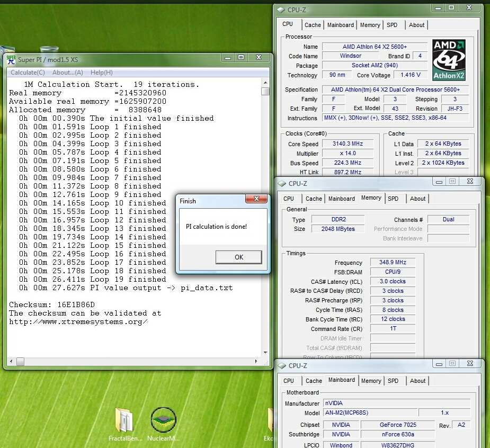Click the middle CPU-Z Memory window title icon
490x448 pixels.
(x=282, y=184)
